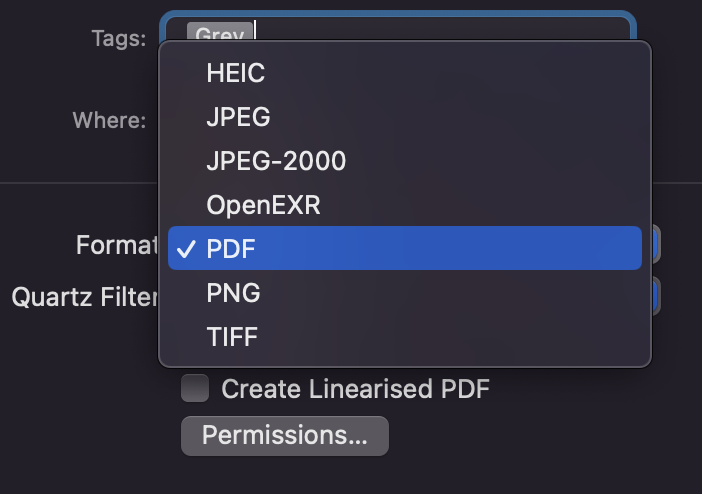Click the Tags label

click(x=119, y=39)
